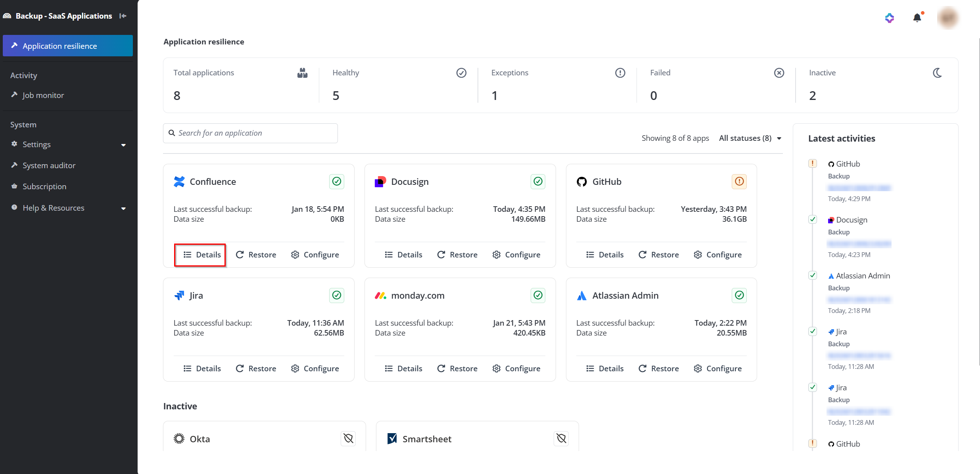Open Details for GitHub
Screen dimensions: 980x474
tap(605, 255)
